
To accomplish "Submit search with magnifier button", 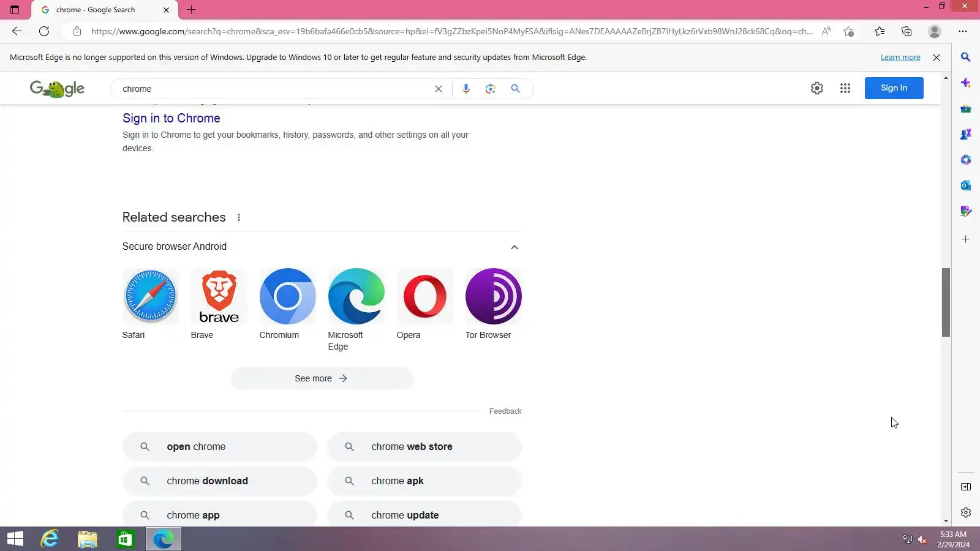I will pyautogui.click(x=516, y=89).
